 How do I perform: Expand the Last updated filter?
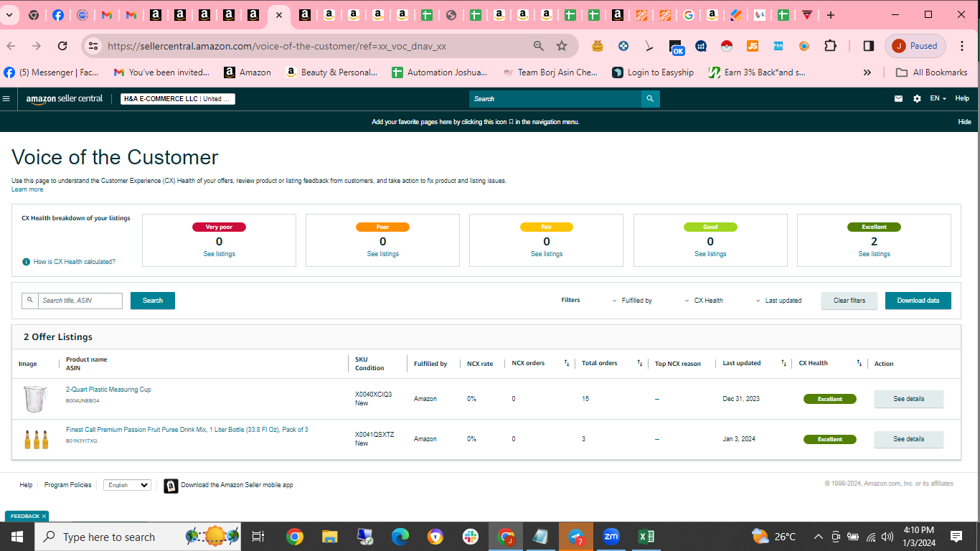click(x=779, y=301)
